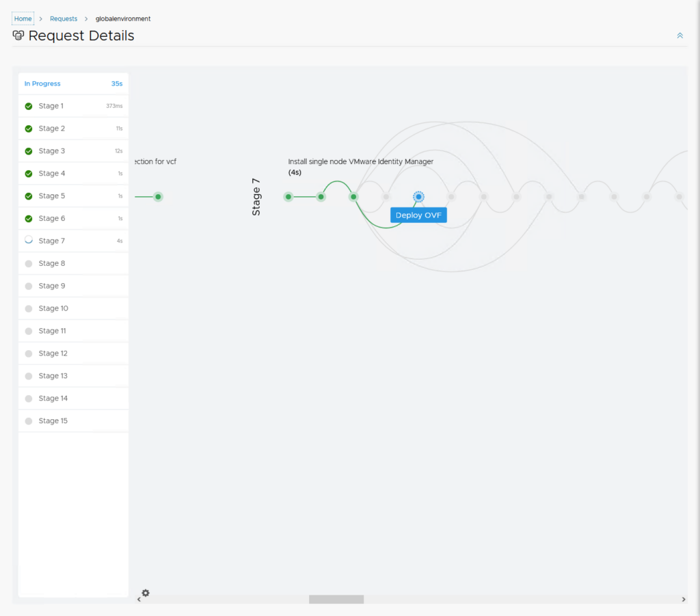Collapse the Request Details header with double chevron
700x616 pixels.
(679, 36)
